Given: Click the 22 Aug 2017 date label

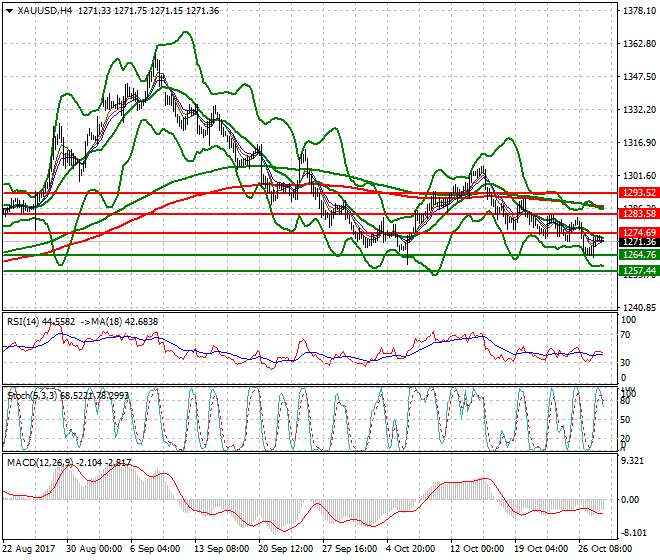Looking at the screenshot, I should (29, 549).
